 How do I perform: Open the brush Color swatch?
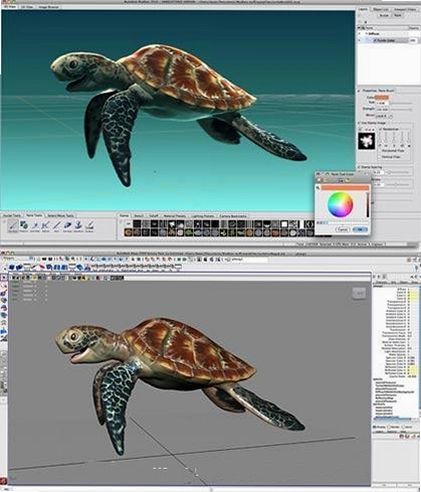point(382,97)
